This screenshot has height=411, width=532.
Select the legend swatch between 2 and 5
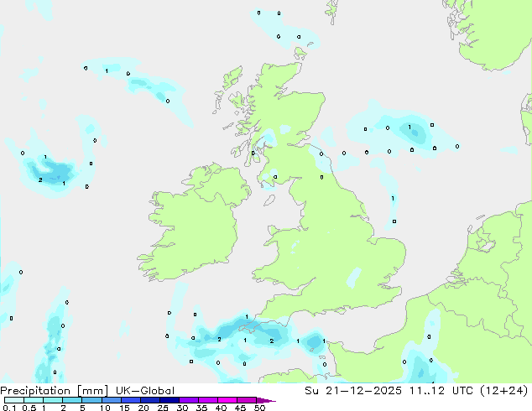click(72, 400)
